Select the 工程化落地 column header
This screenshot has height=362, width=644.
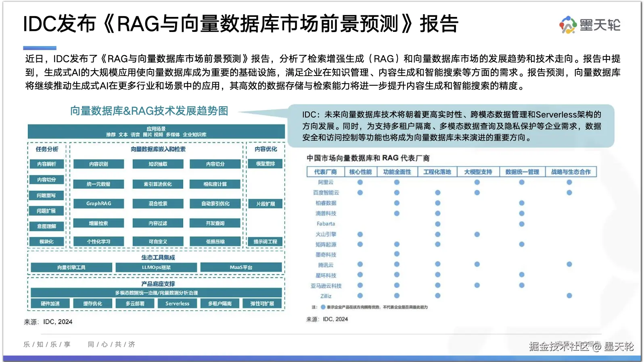[x=437, y=172]
